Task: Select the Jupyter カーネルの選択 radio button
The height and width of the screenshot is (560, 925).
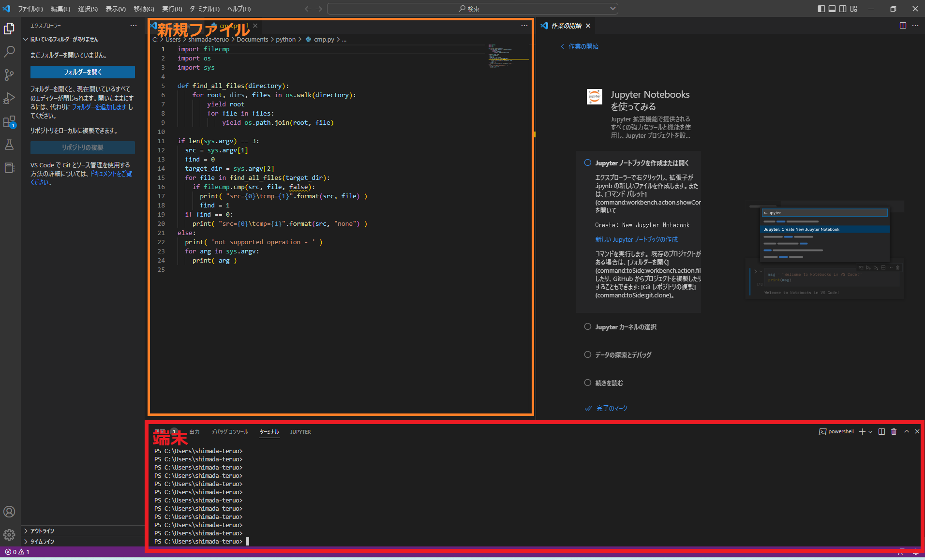Action: coord(587,327)
